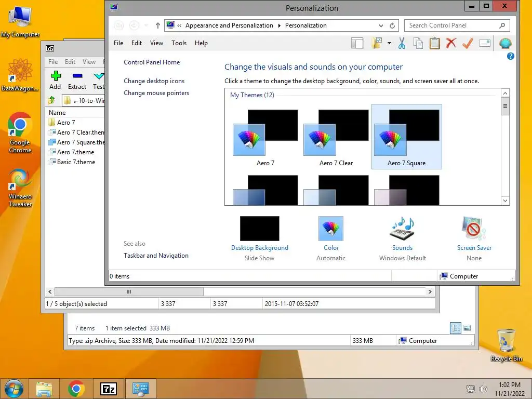
Task: Open the DataWagon desktop shortcut
Action: tap(20, 75)
